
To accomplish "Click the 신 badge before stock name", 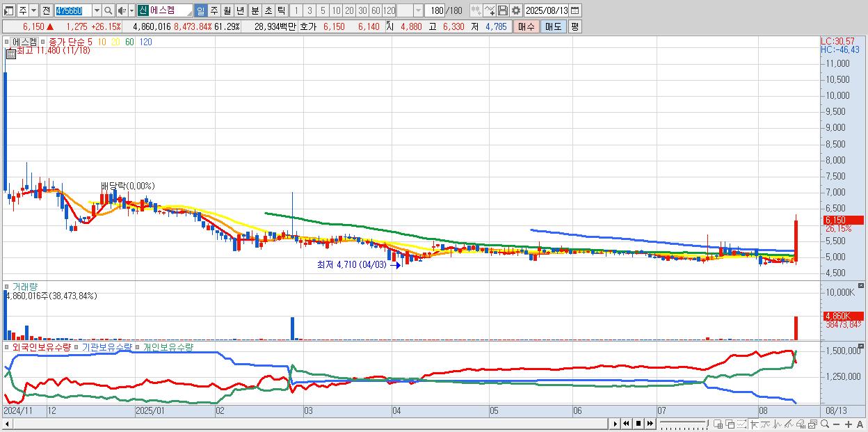I will coord(143,10).
